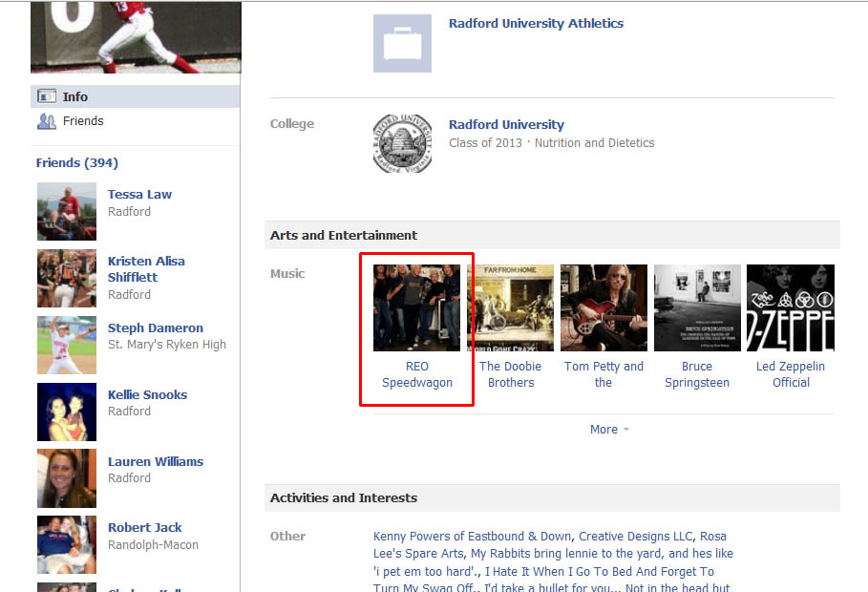Click the Info icon in sidebar
The height and width of the screenshot is (592, 868).
coord(46,96)
